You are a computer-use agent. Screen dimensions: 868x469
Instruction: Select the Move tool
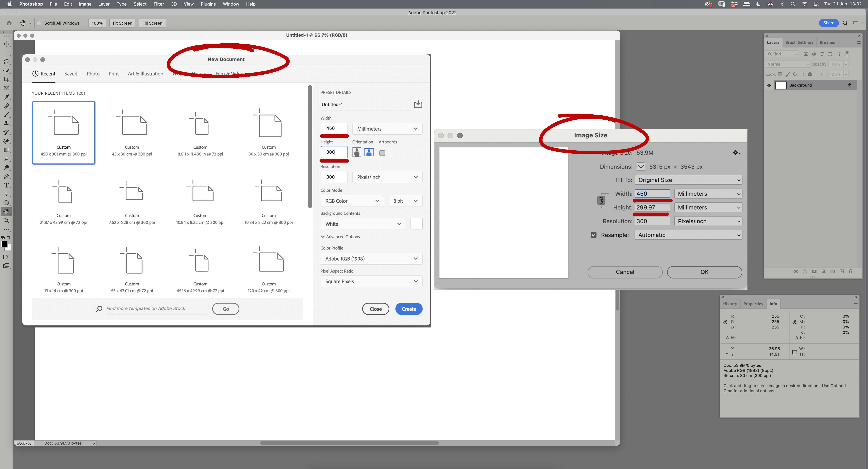pos(6,44)
